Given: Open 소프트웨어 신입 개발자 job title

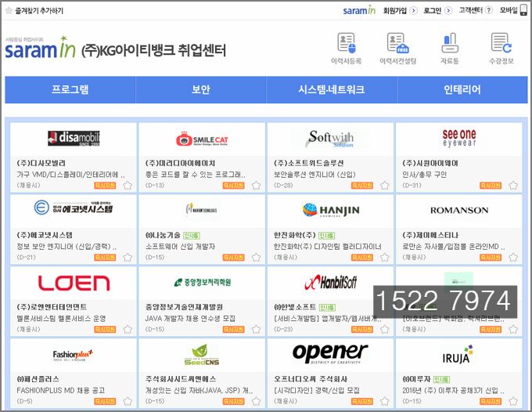Looking at the screenshot, I should pos(180,247).
